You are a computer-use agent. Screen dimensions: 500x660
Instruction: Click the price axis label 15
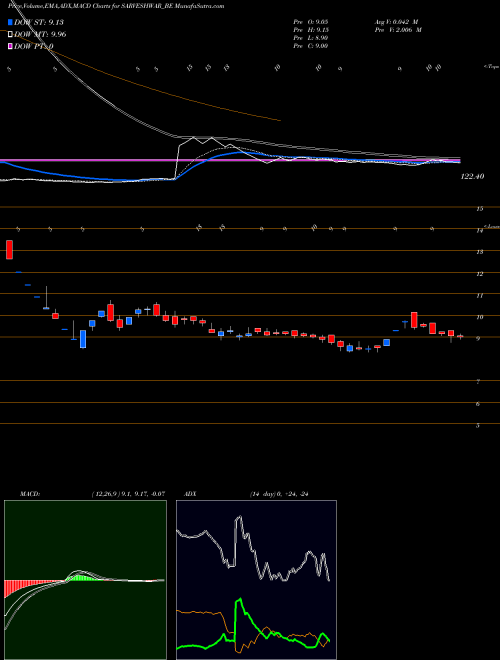pyautogui.click(x=480, y=209)
